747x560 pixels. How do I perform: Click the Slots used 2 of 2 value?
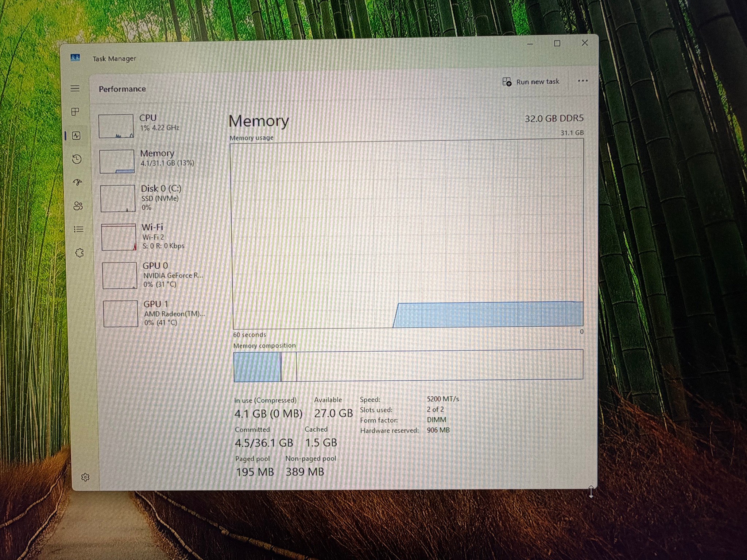(435, 409)
